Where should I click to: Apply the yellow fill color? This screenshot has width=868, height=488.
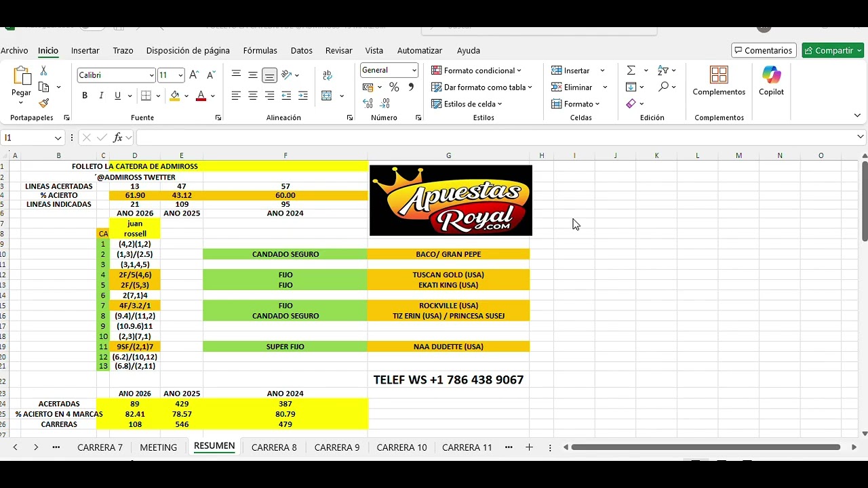click(175, 96)
